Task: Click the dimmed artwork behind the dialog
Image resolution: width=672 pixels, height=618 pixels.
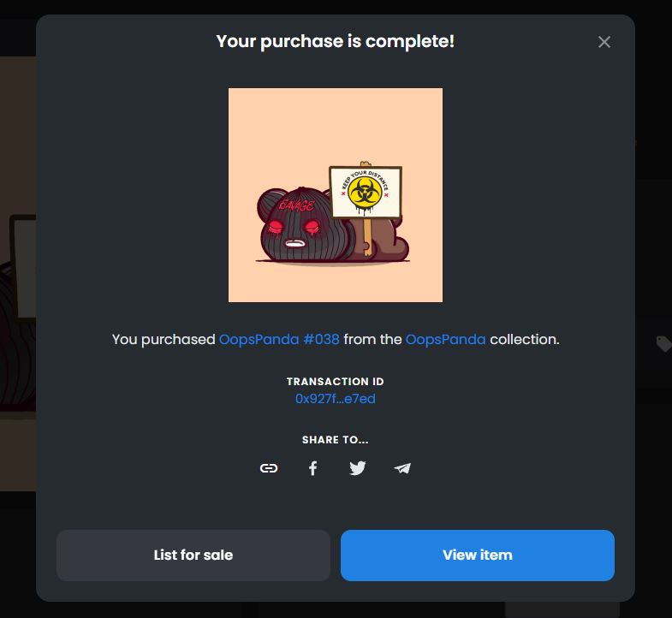Action: pyautogui.click(x=18, y=274)
